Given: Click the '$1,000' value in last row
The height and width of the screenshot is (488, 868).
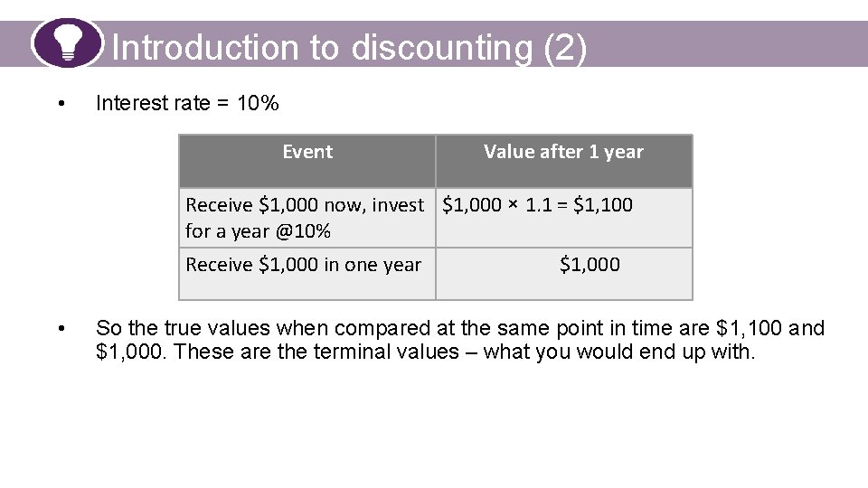Looking at the screenshot, I should [590, 265].
